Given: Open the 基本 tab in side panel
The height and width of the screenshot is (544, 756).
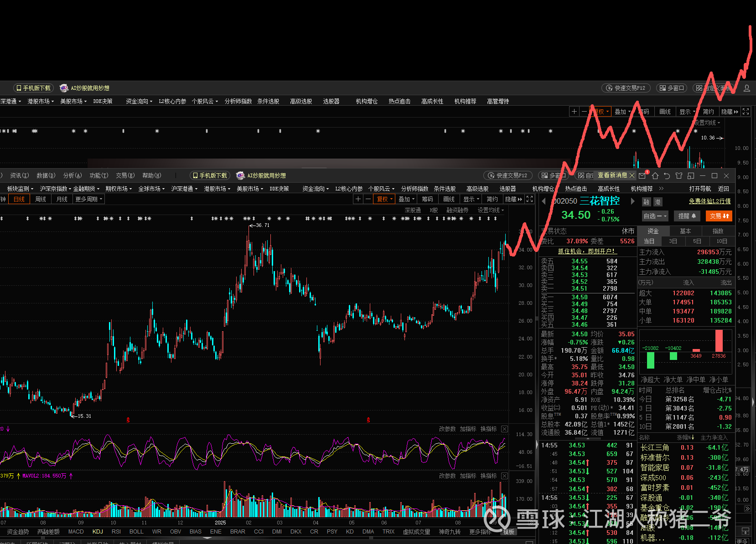Looking at the screenshot, I should (685, 231).
